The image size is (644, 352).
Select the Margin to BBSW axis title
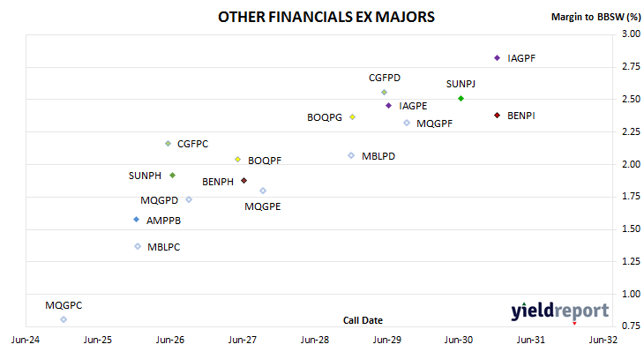point(595,17)
